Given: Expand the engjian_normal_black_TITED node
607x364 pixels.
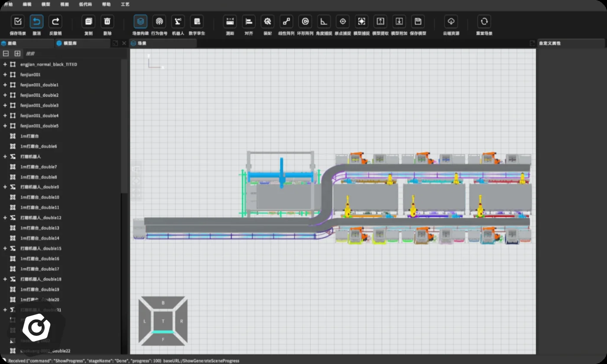Looking at the screenshot, I should click(x=5, y=64).
